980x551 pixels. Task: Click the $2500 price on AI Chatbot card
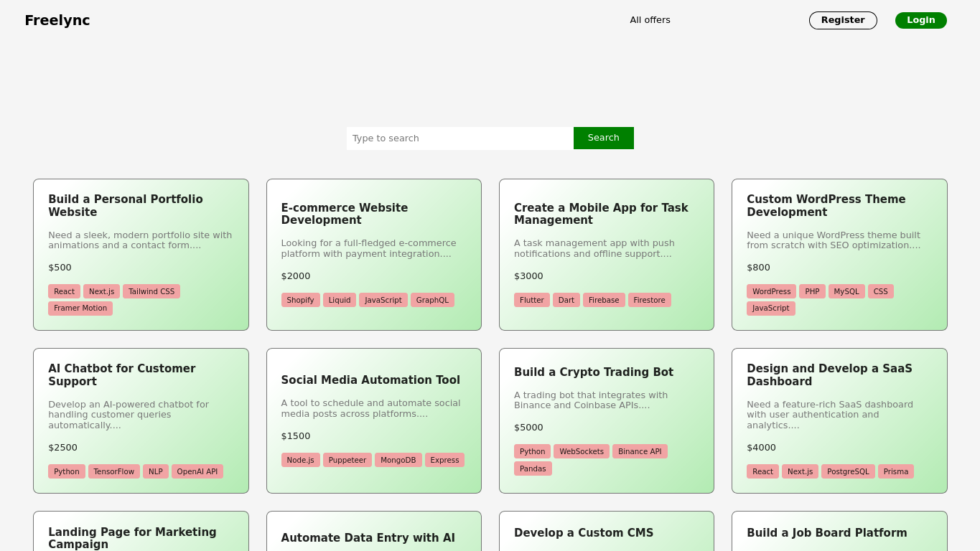tap(62, 448)
